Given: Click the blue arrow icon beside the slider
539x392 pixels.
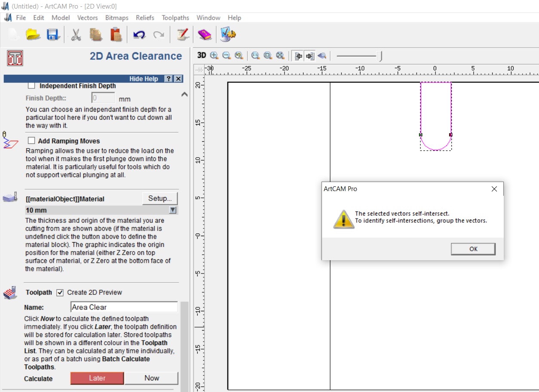Looking at the screenshot, I should [x=322, y=56].
